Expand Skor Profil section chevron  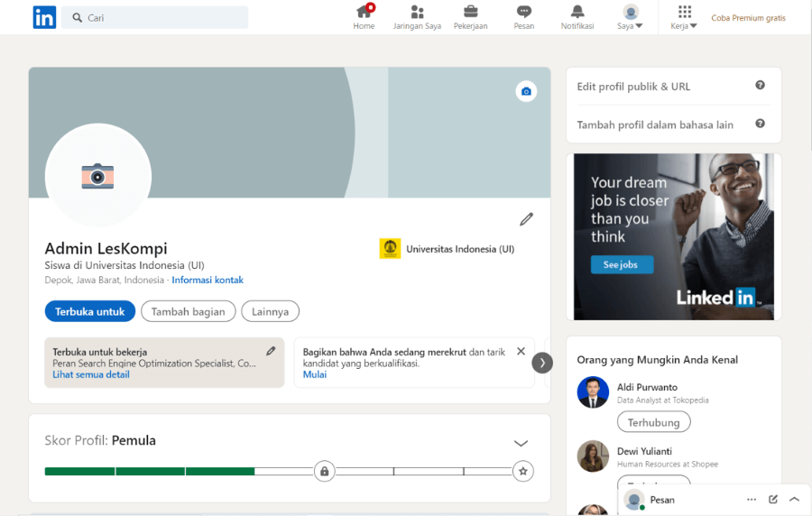(x=521, y=444)
